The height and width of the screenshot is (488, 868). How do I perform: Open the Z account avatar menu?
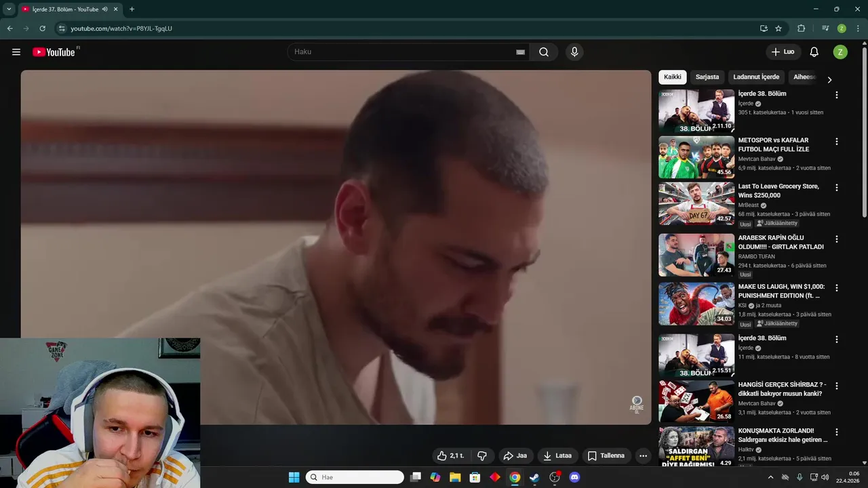[840, 52]
